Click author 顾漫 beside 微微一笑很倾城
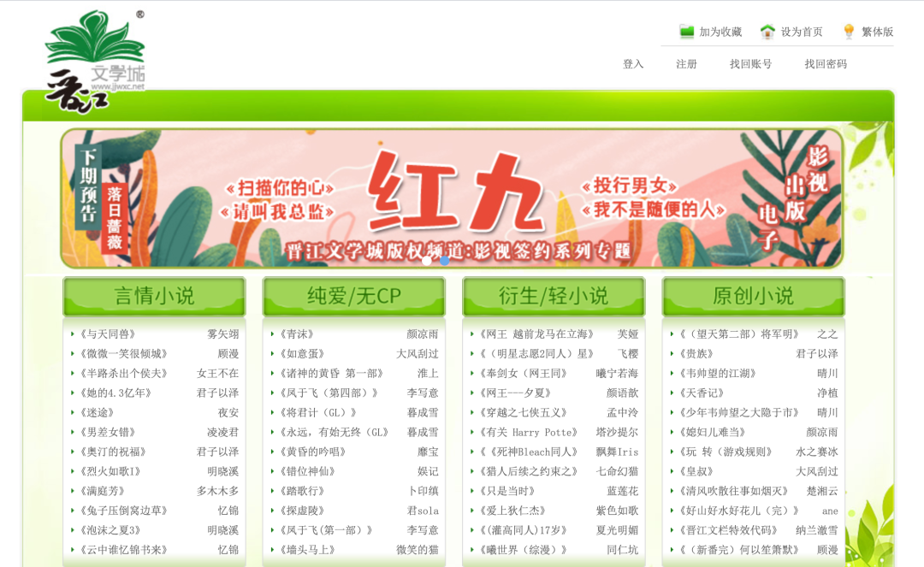This screenshot has width=924, height=567. click(228, 354)
